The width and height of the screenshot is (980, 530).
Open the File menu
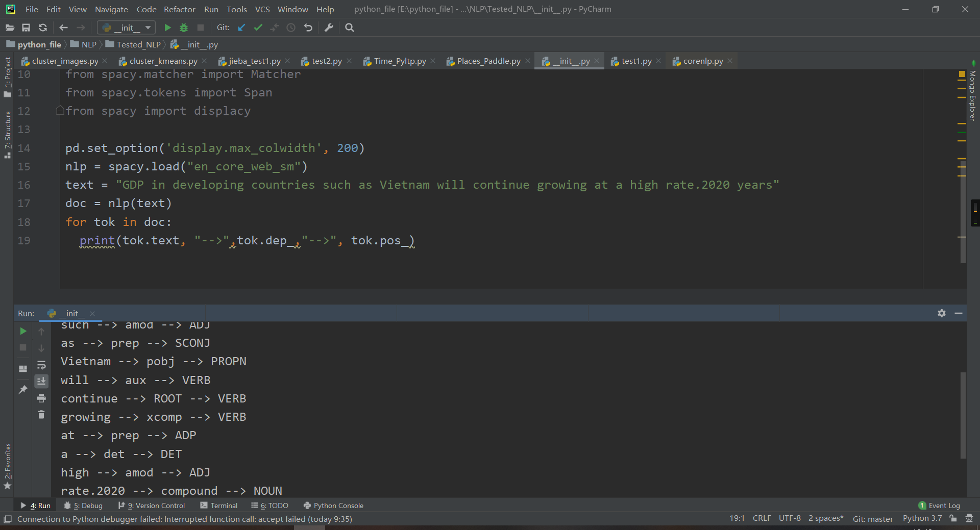click(32, 9)
